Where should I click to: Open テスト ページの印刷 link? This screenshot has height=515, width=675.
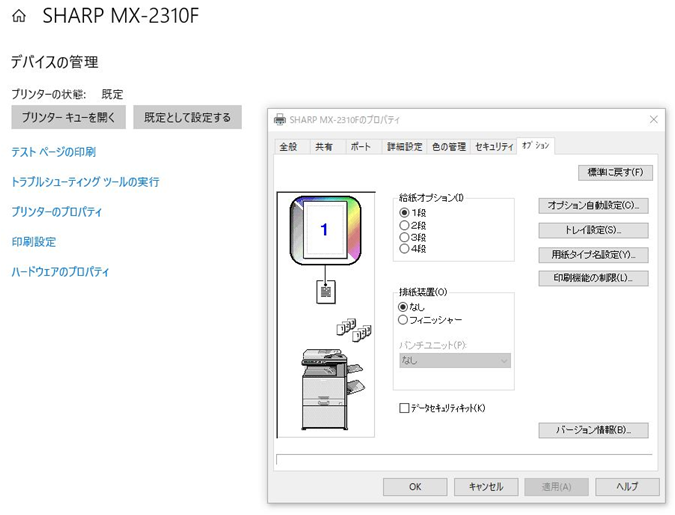coord(54,152)
